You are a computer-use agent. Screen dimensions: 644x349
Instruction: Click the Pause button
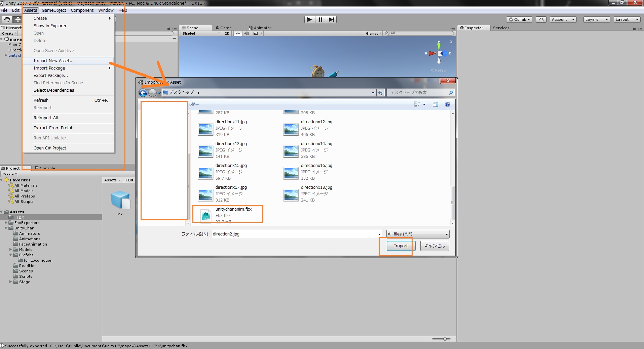[320, 19]
